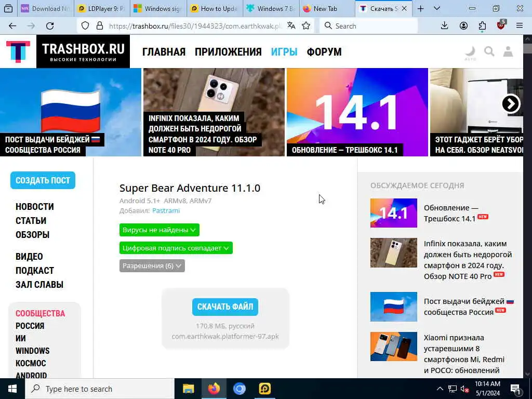This screenshot has width=532, height=399.
Task: Click Type here to search box
Action: click(100, 389)
